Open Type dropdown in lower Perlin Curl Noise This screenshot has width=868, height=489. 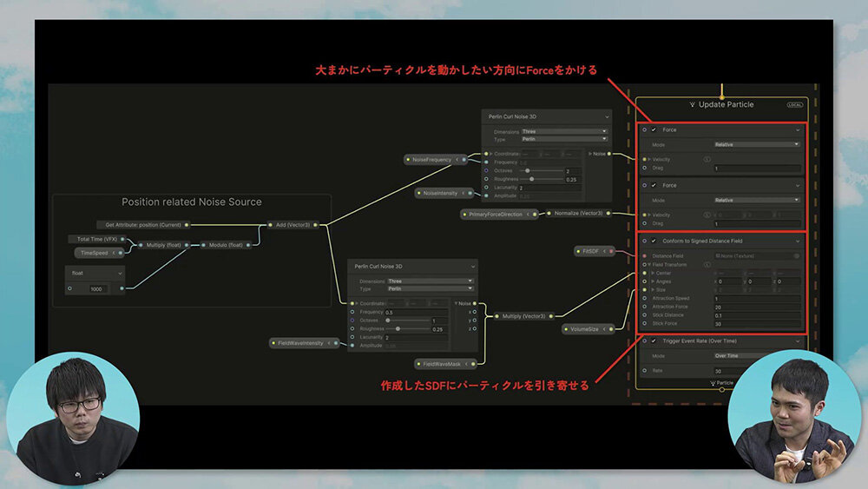point(430,287)
